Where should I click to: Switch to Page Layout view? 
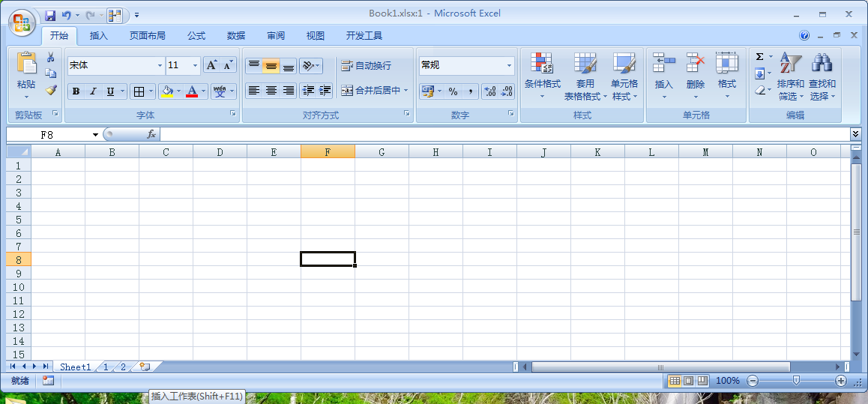click(x=688, y=381)
